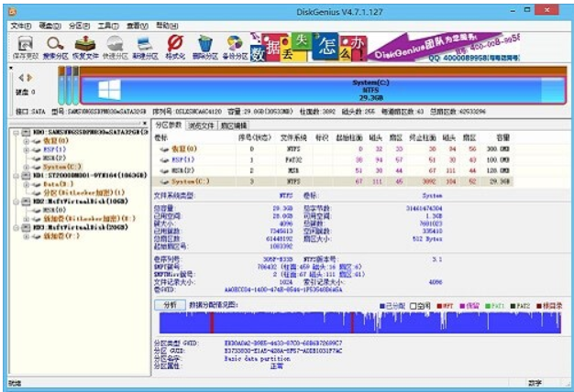Open the 硬盘(D) menu
This screenshot has height=392, width=574.
[50, 26]
